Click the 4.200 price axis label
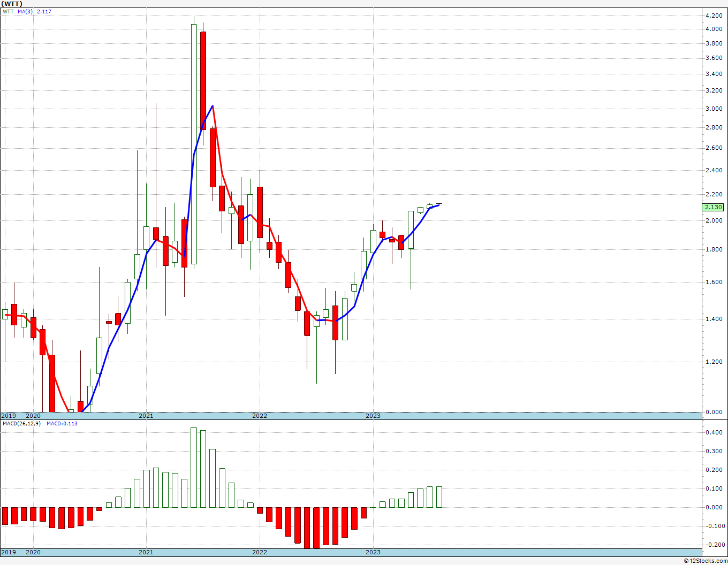 tap(714, 16)
